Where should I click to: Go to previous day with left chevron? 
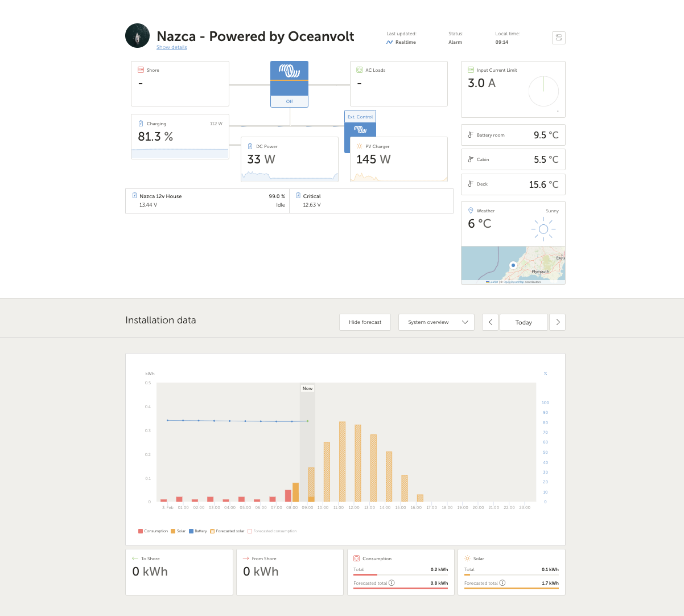pyautogui.click(x=491, y=322)
